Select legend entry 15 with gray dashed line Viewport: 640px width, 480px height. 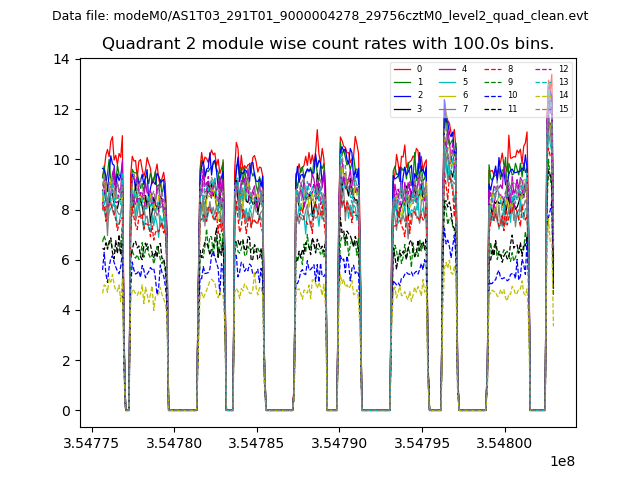pyautogui.click(x=552, y=108)
